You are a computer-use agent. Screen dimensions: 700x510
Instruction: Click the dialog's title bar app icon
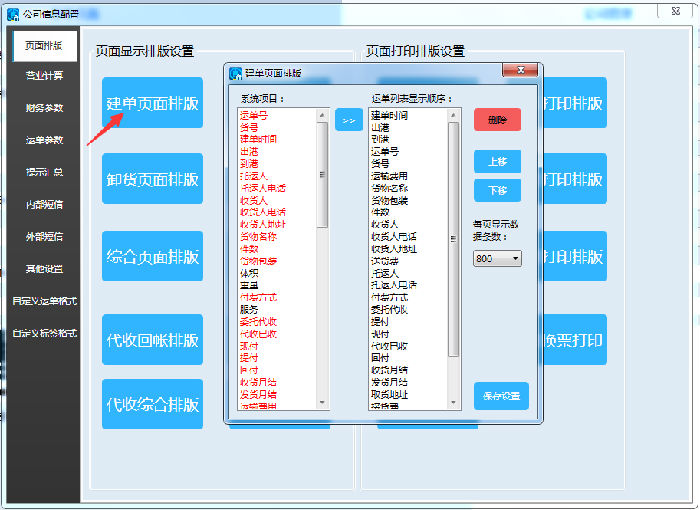[x=235, y=73]
